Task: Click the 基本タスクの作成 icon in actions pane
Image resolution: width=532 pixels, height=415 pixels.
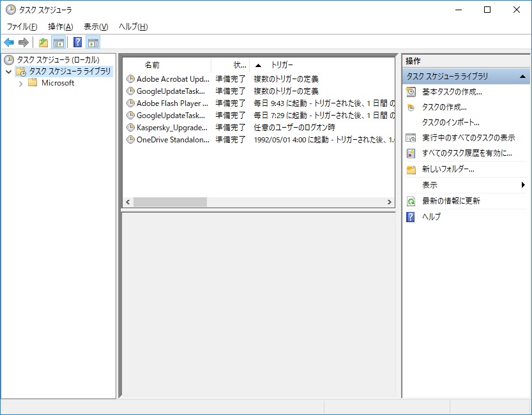Action: pos(411,92)
